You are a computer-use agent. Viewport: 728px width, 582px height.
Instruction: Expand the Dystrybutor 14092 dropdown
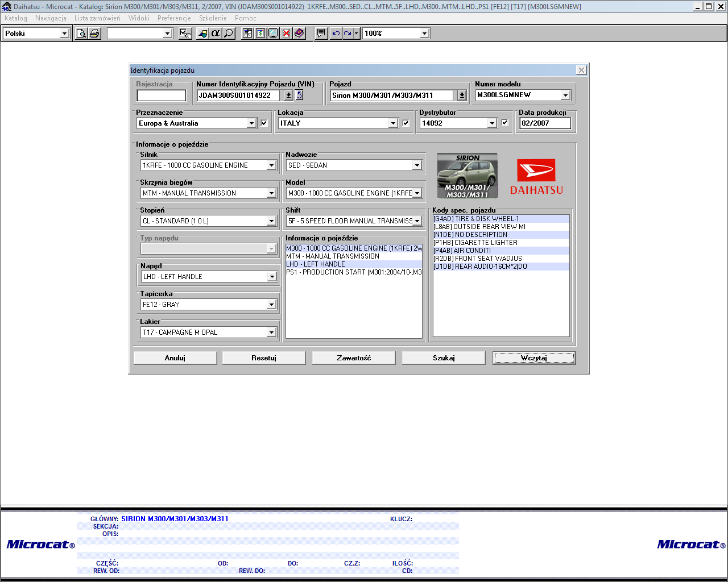pos(492,123)
